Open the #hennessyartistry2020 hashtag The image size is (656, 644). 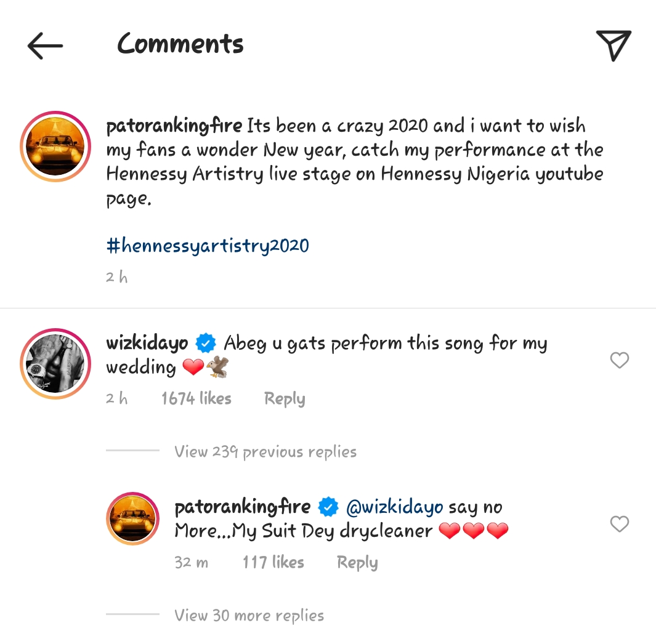click(x=208, y=246)
